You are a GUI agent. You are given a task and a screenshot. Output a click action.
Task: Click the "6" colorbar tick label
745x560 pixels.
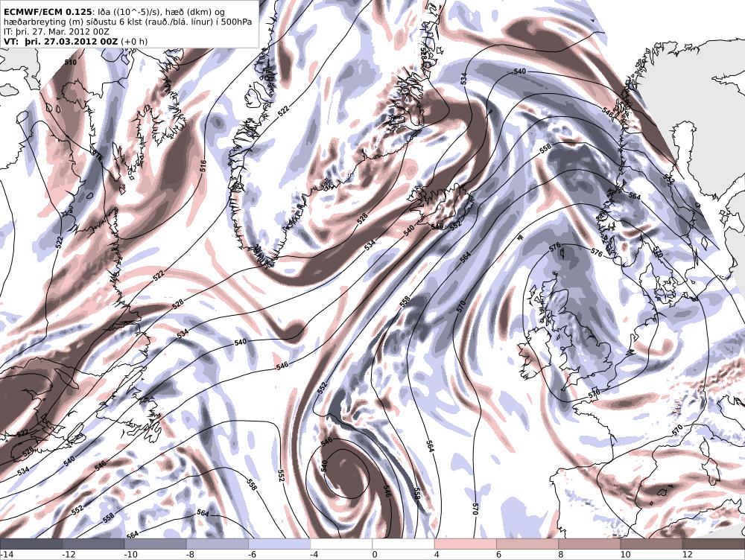click(x=499, y=554)
